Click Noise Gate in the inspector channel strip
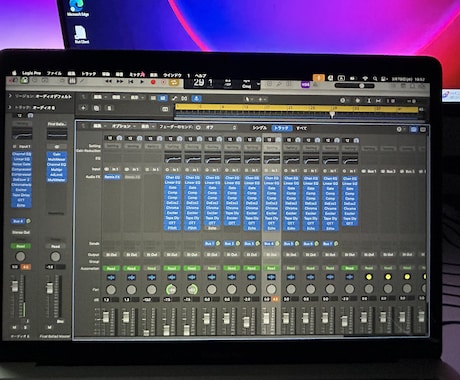 22,164
